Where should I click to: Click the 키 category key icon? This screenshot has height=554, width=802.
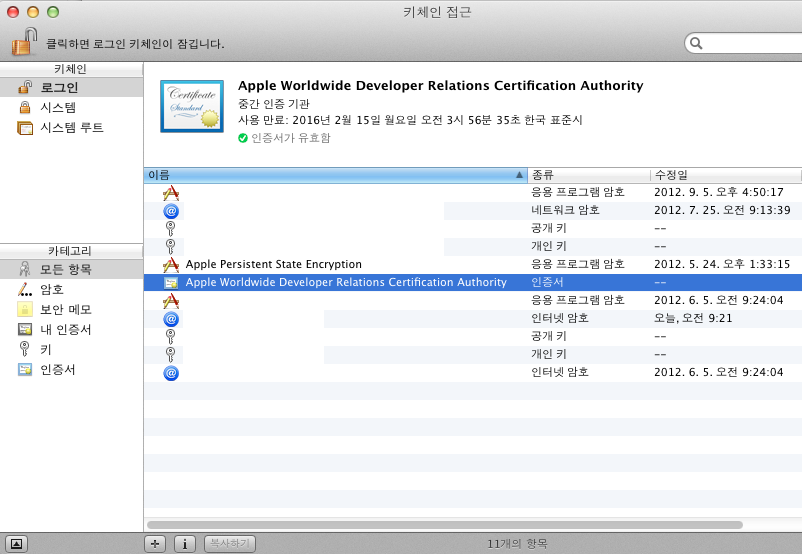coord(24,349)
